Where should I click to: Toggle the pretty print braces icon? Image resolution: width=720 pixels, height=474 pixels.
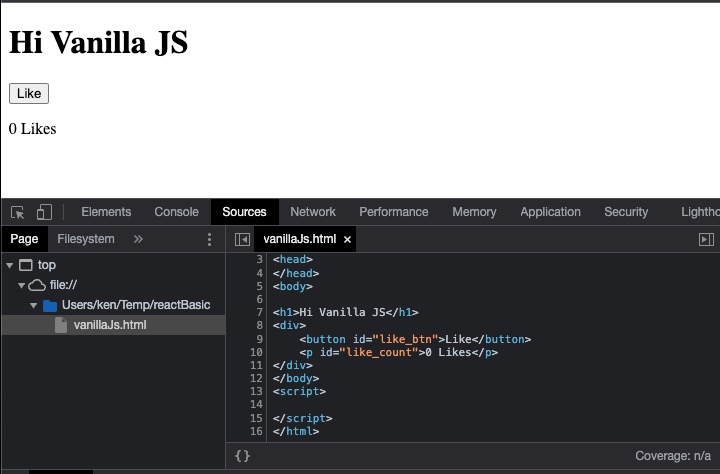point(242,456)
